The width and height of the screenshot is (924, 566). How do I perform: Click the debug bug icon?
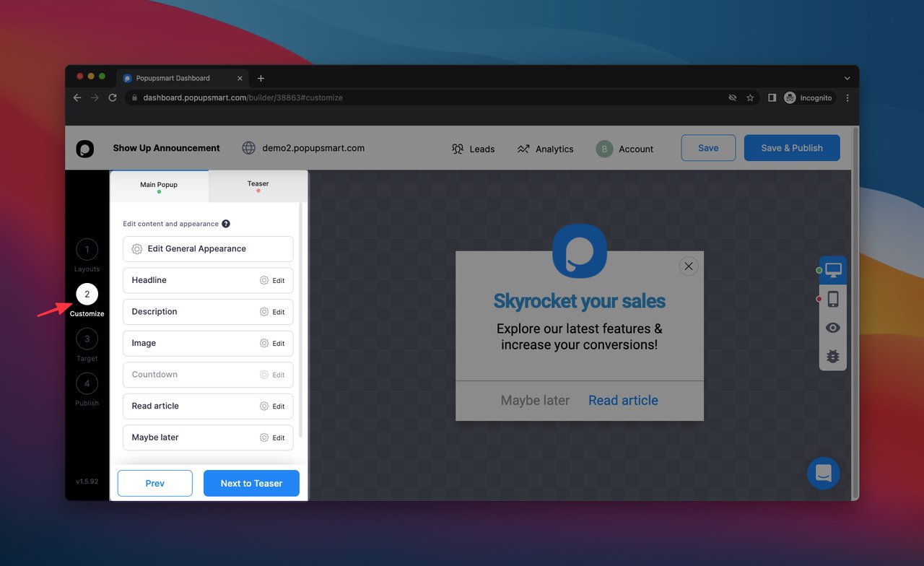832,356
